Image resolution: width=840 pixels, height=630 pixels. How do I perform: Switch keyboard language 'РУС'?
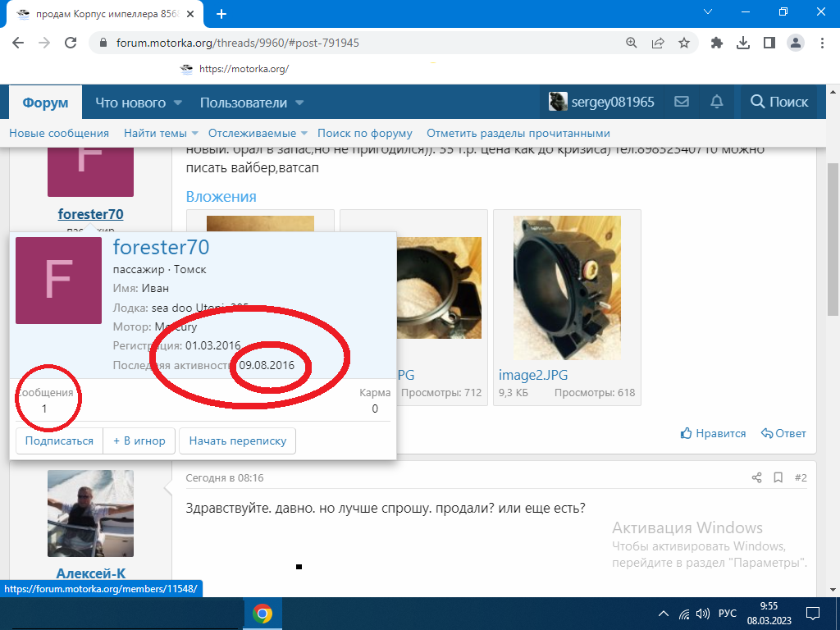pos(727,614)
